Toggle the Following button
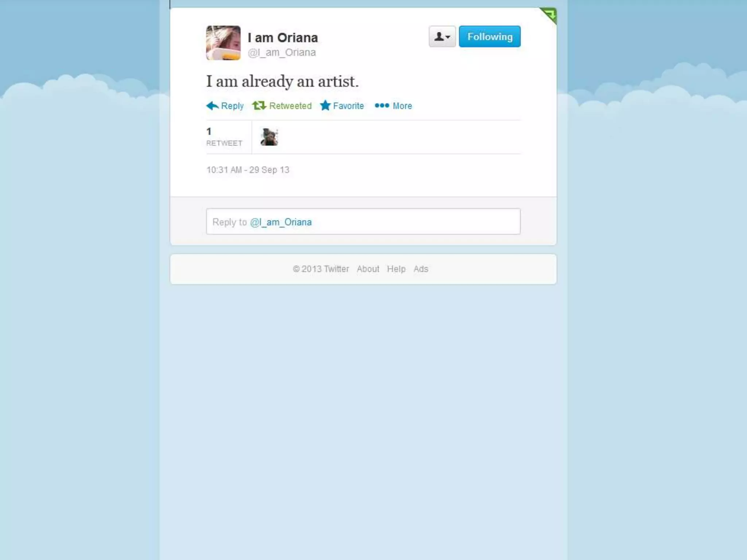This screenshot has width=747, height=560. pos(489,36)
